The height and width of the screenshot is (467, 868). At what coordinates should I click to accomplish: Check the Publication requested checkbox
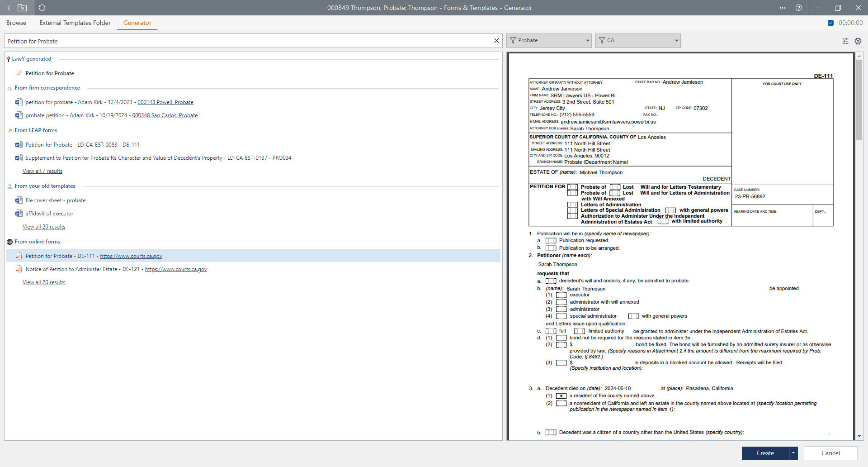point(551,241)
